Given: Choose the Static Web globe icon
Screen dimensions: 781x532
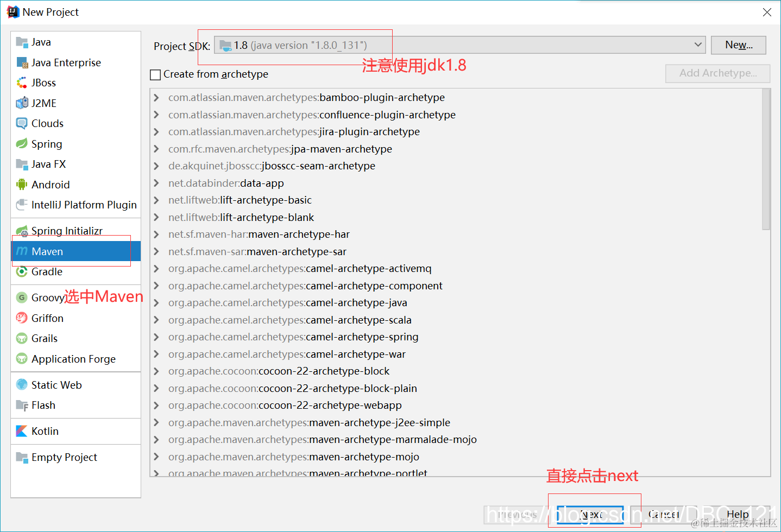Looking at the screenshot, I should (22, 385).
